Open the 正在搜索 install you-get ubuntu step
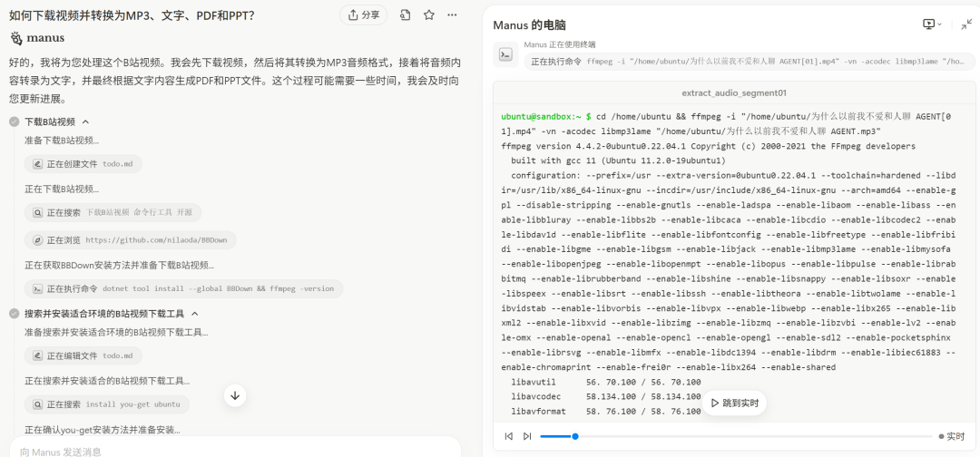Screen dimensions: 980x457 click(x=107, y=404)
